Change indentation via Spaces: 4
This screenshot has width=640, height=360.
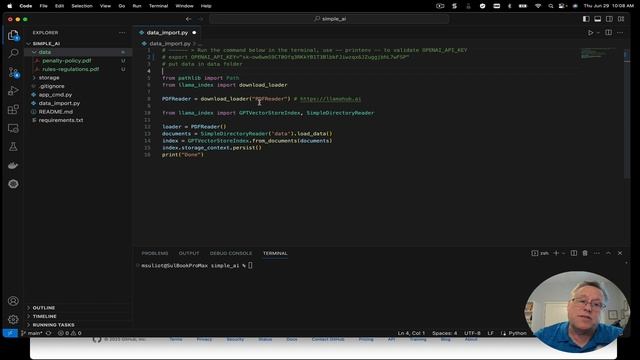coord(444,333)
